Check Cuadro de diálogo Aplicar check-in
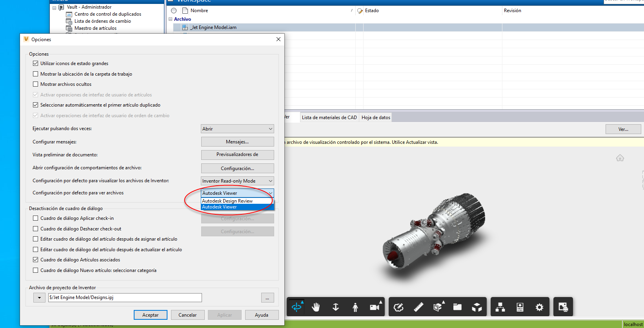Image resolution: width=644 pixels, height=328 pixels. pyautogui.click(x=36, y=218)
